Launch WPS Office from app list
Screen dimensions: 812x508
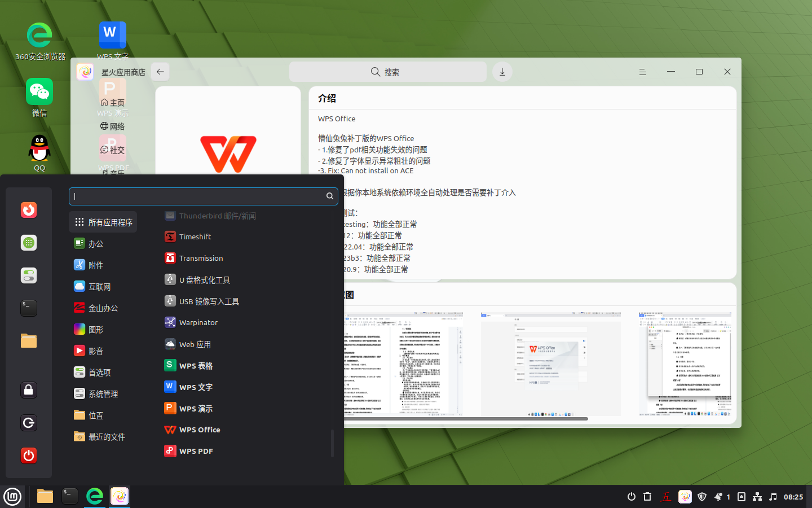point(246,430)
